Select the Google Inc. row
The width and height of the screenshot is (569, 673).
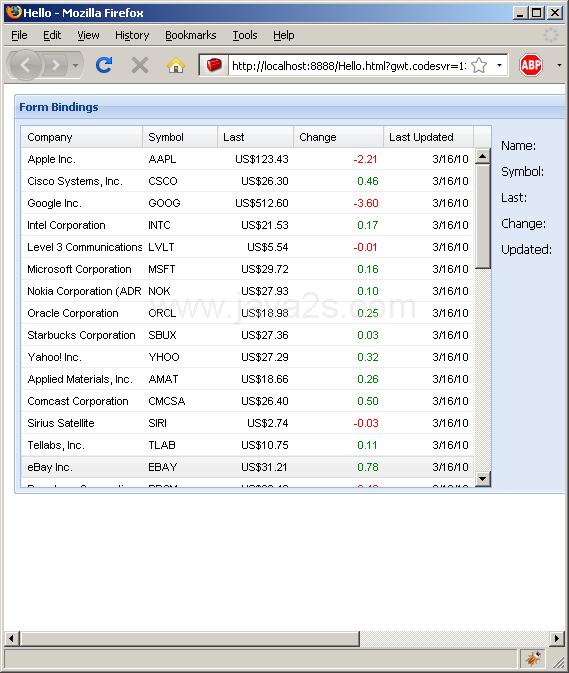pos(247,203)
